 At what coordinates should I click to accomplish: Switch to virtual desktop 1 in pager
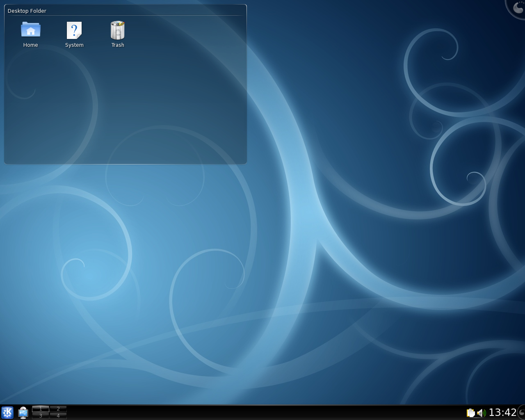point(41,409)
